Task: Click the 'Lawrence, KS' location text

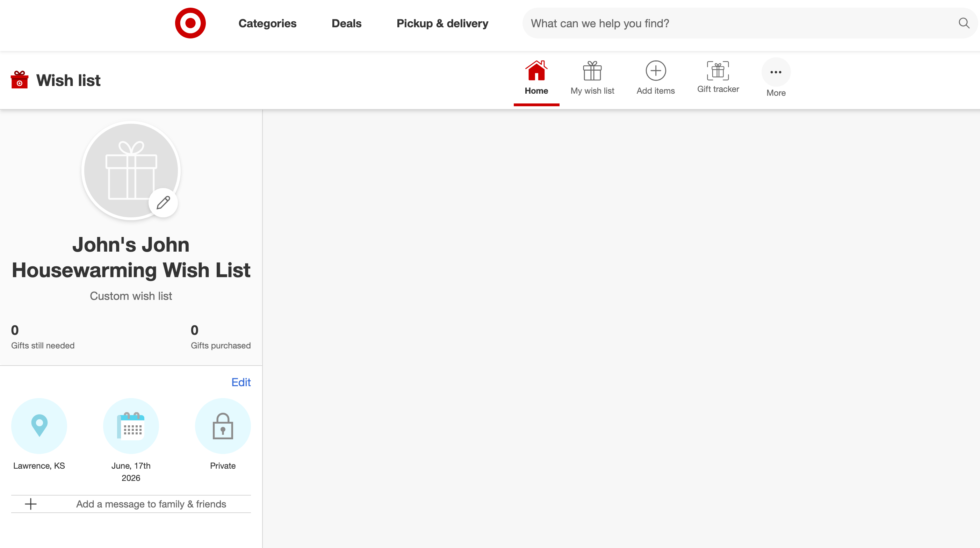Action: coord(39,466)
